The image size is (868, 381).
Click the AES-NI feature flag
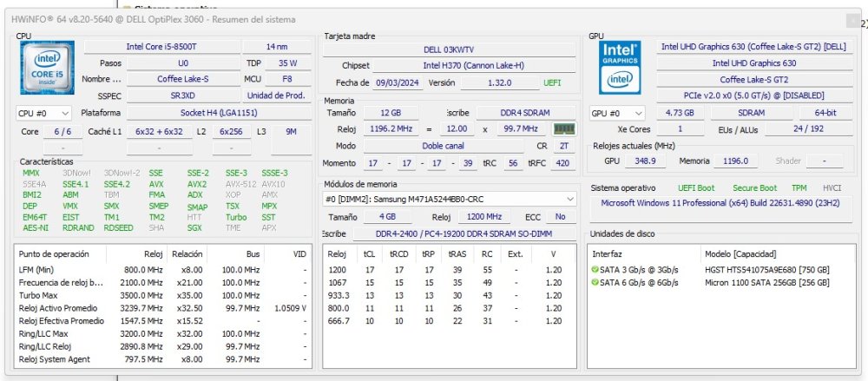[36, 227]
